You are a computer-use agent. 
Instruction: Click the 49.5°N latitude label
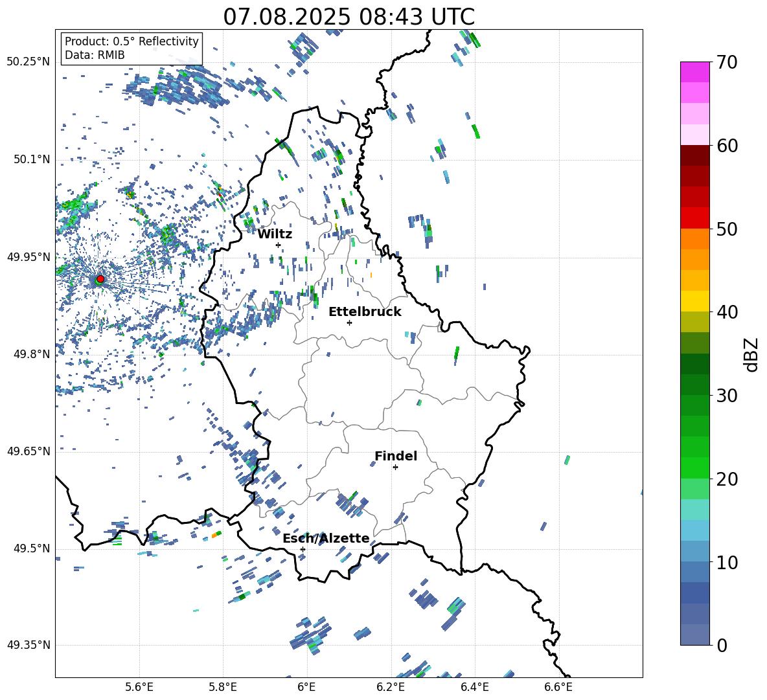(x=32, y=548)
